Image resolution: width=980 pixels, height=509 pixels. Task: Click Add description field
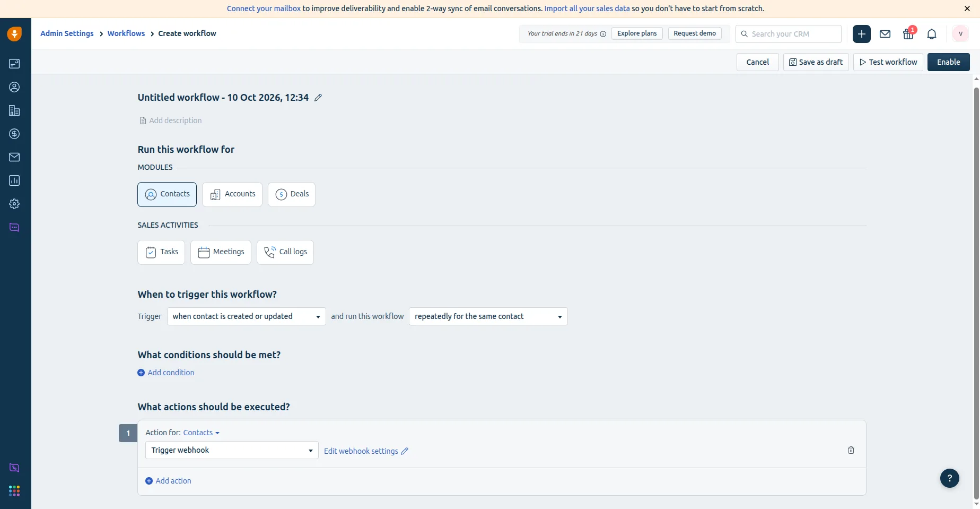pos(170,120)
